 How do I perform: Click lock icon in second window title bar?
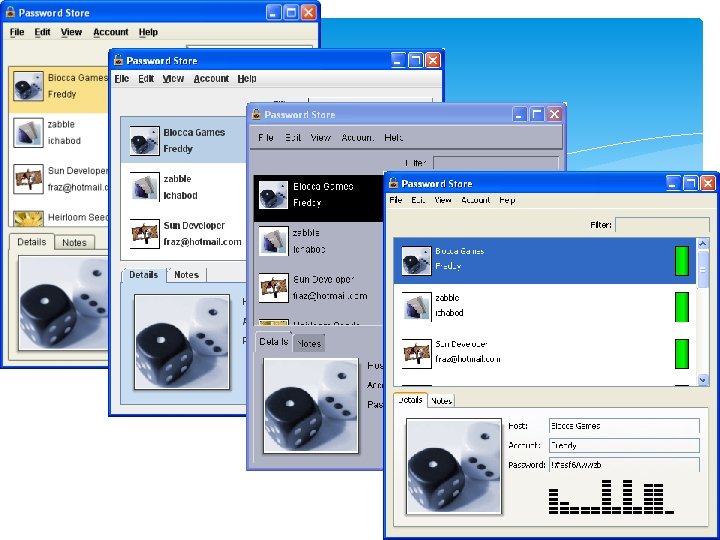click(118, 60)
